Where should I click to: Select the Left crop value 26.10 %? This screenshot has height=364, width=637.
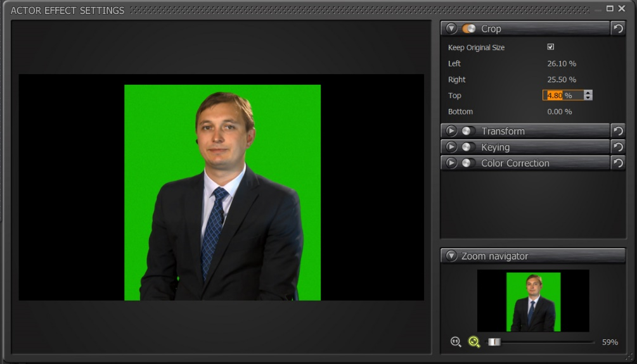tap(562, 64)
